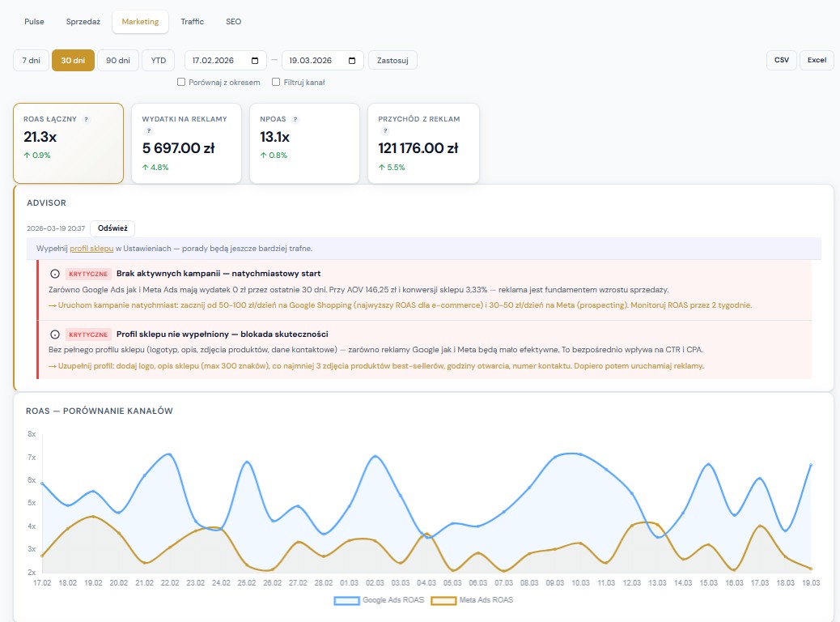Click the help icon on WYDATKI NA REKLAMY card

[x=149, y=130]
